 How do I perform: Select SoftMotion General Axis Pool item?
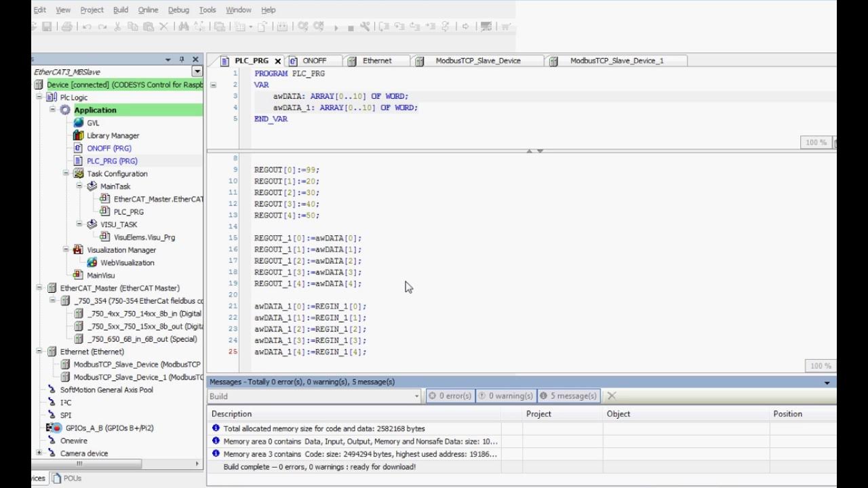(x=106, y=390)
